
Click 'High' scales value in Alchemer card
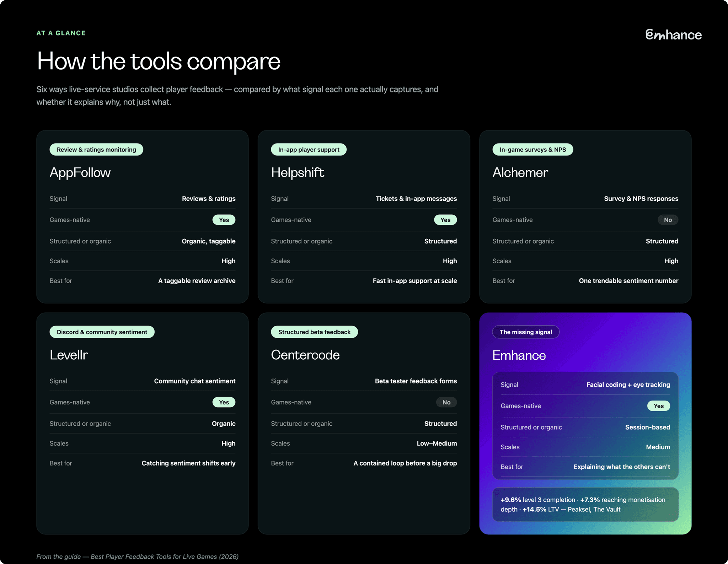[x=671, y=261]
